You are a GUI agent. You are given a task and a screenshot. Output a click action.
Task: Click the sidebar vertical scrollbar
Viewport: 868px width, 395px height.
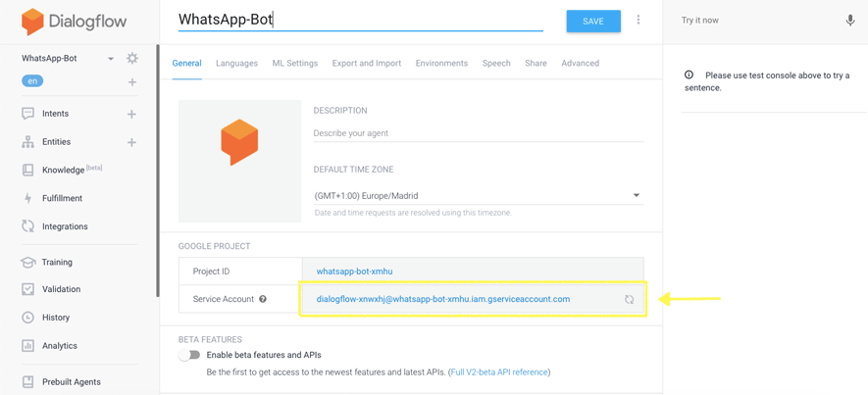[158, 172]
